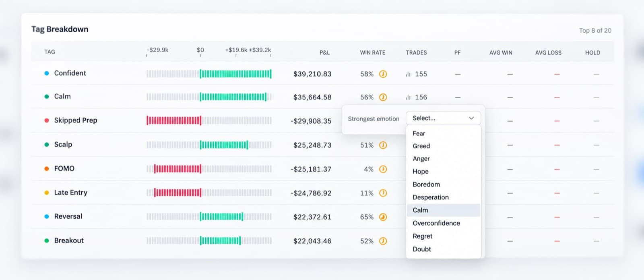This screenshot has width=644, height=280.
Task: Choose Anger from the emotion list
Action: tap(443, 159)
